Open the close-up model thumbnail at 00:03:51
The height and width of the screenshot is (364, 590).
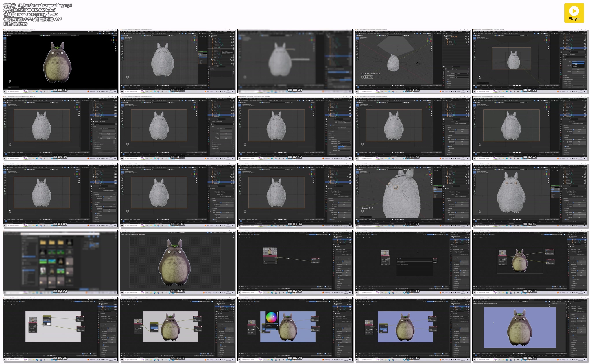click(x=413, y=195)
